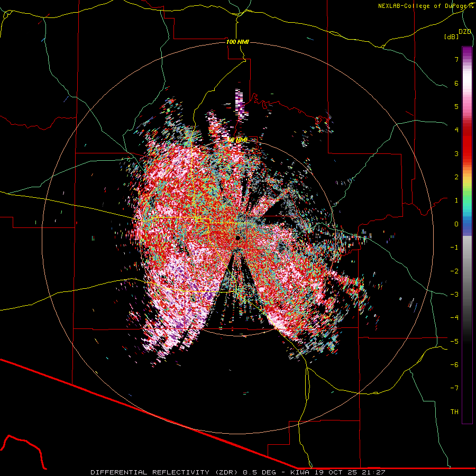Click the 7 value on the color scale

click(456, 59)
